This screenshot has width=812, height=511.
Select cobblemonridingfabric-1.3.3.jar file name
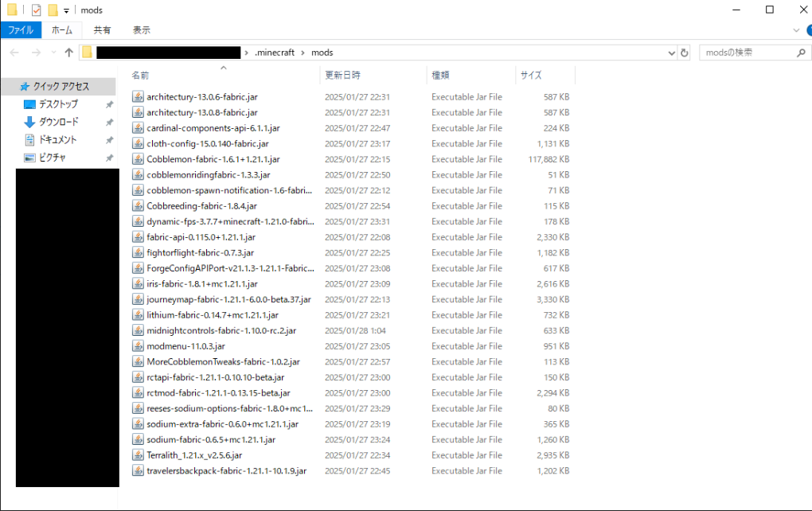(209, 175)
